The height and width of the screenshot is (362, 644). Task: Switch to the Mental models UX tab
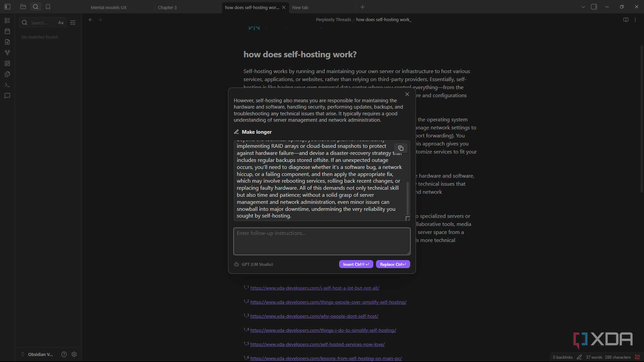[x=108, y=7]
